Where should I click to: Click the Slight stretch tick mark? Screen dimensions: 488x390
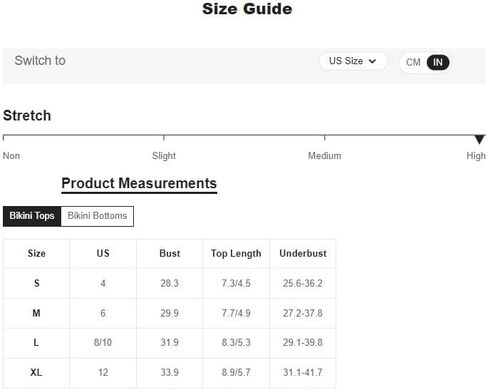point(164,137)
